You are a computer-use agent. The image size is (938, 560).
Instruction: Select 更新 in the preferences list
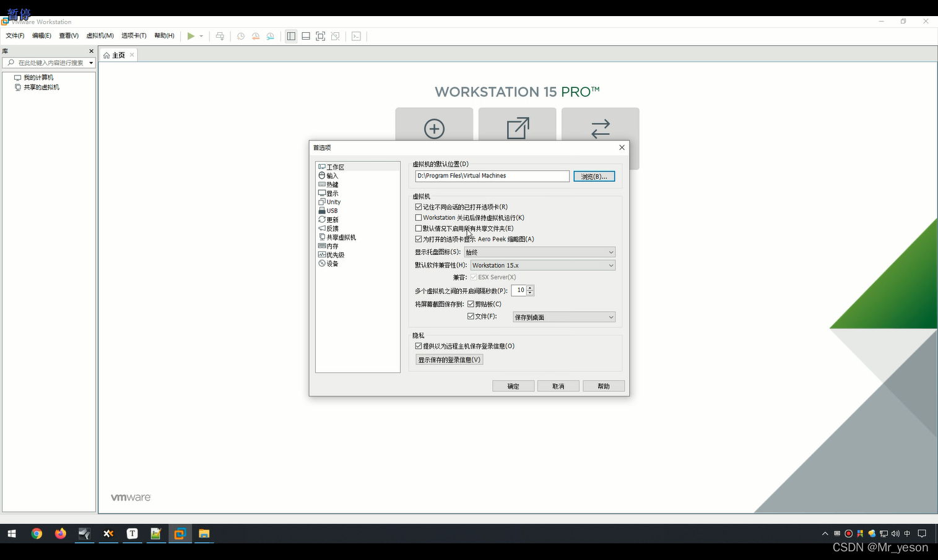[332, 220]
